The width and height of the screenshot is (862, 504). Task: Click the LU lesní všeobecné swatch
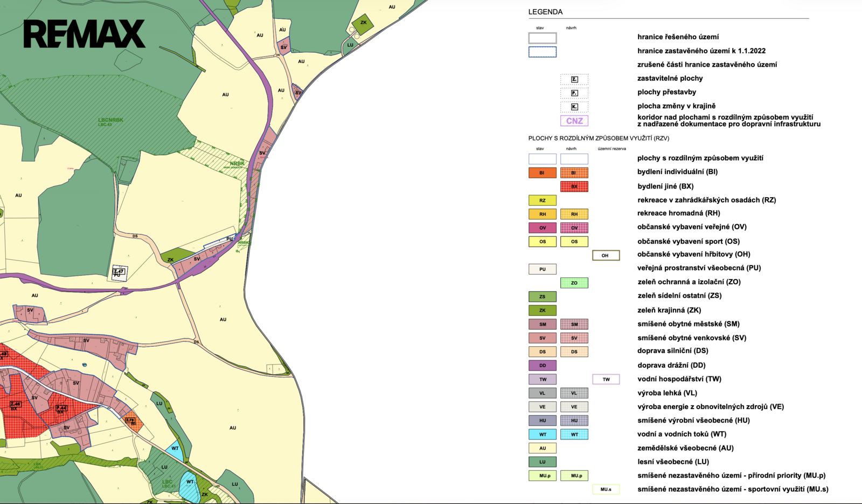point(542,461)
